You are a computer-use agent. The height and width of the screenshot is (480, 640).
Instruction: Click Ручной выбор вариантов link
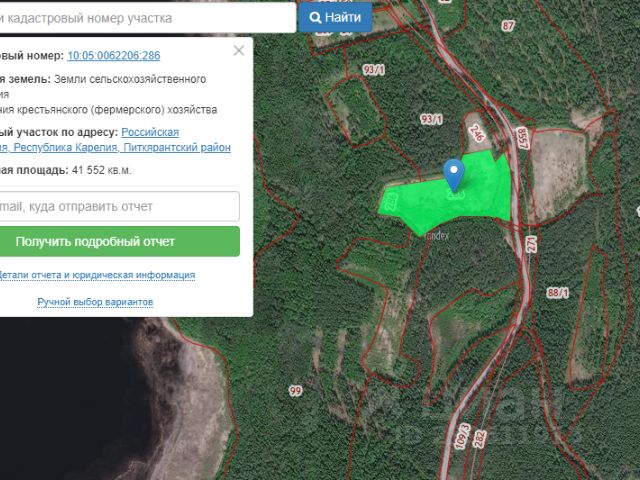click(95, 301)
